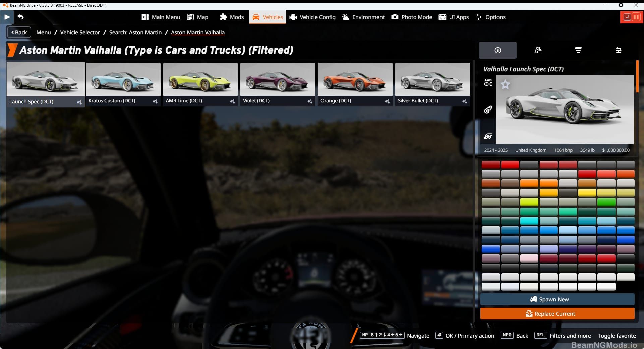
Task: Toggle the favorite star on the Valhalla preview
Action: [x=506, y=84]
